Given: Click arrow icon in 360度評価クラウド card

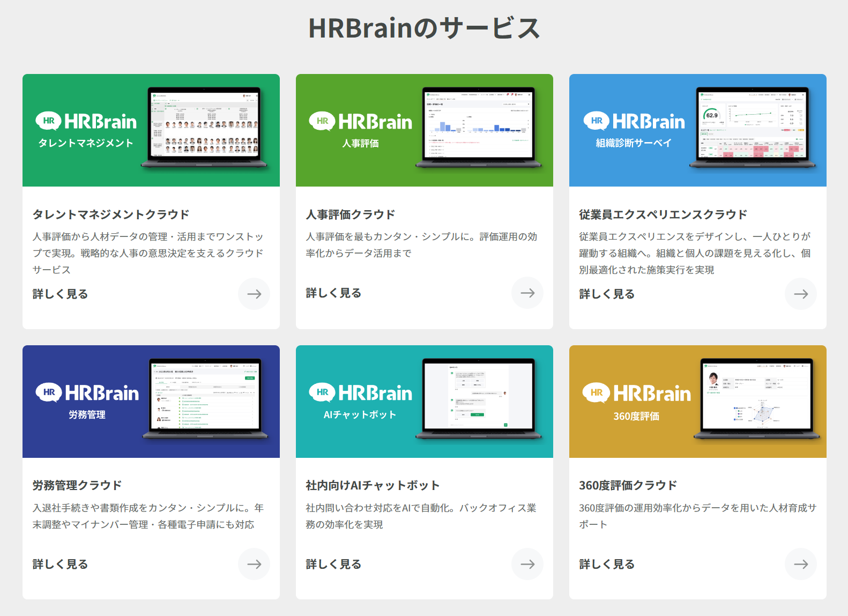Looking at the screenshot, I should pyautogui.click(x=801, y=564).
